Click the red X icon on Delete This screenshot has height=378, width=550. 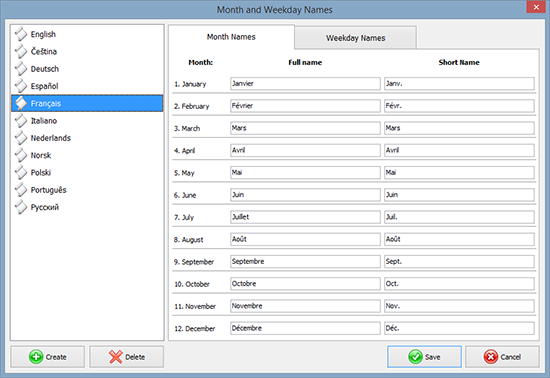(x=116, y=357)
